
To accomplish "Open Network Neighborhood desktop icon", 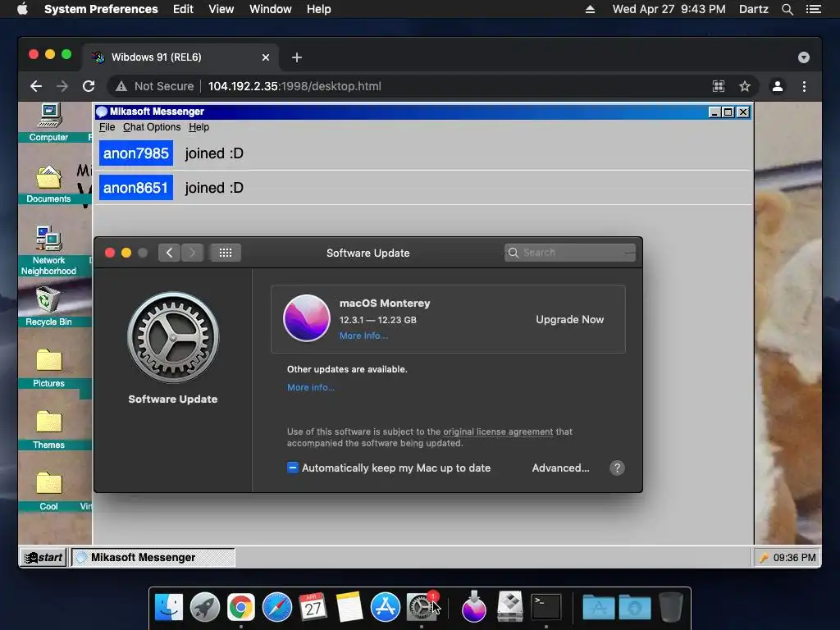I will click(x=48, y=251).
